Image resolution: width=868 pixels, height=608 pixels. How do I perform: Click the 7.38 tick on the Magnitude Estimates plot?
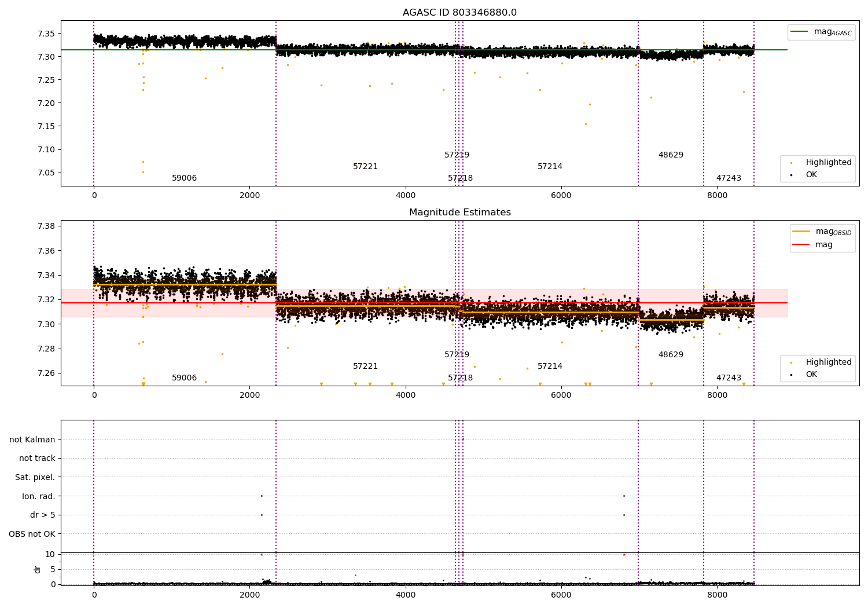click(x=46, y=226)
